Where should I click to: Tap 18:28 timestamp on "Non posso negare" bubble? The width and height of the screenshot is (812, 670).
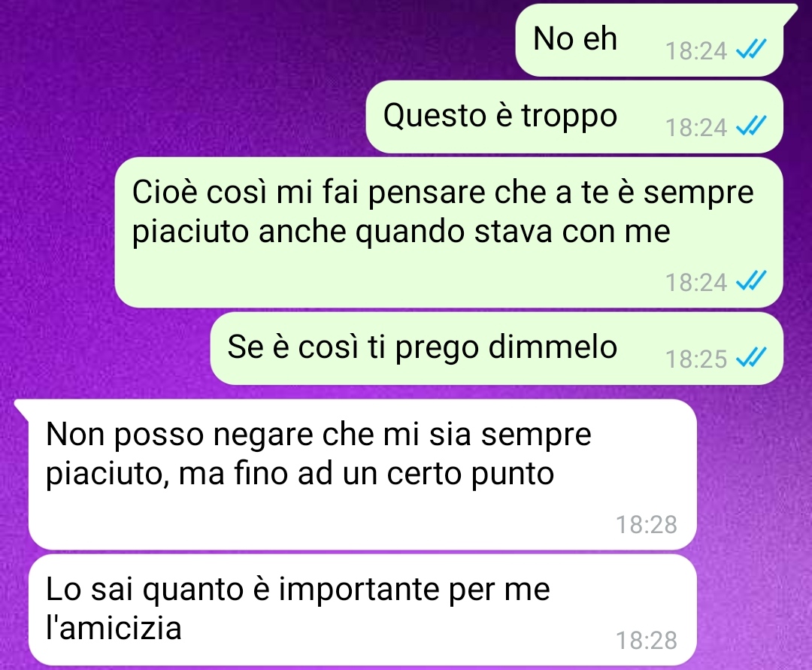(x=647, y=525)
